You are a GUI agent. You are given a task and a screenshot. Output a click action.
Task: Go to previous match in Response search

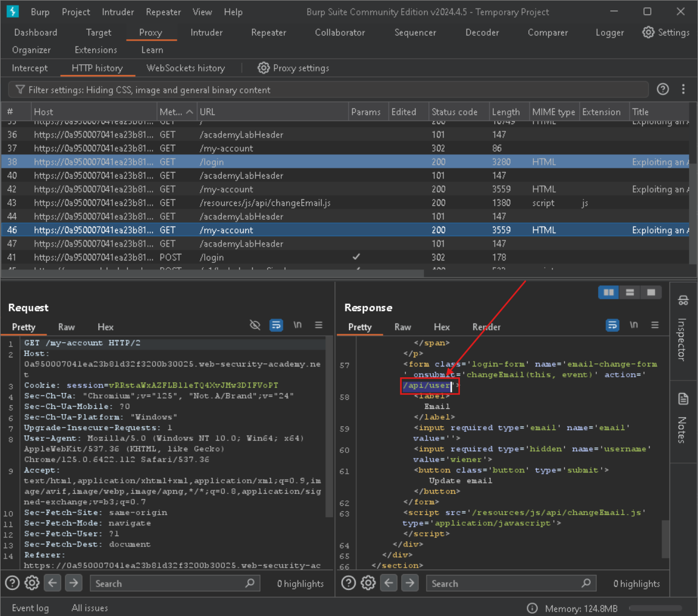pyautogui.click(x=389, y=583)
